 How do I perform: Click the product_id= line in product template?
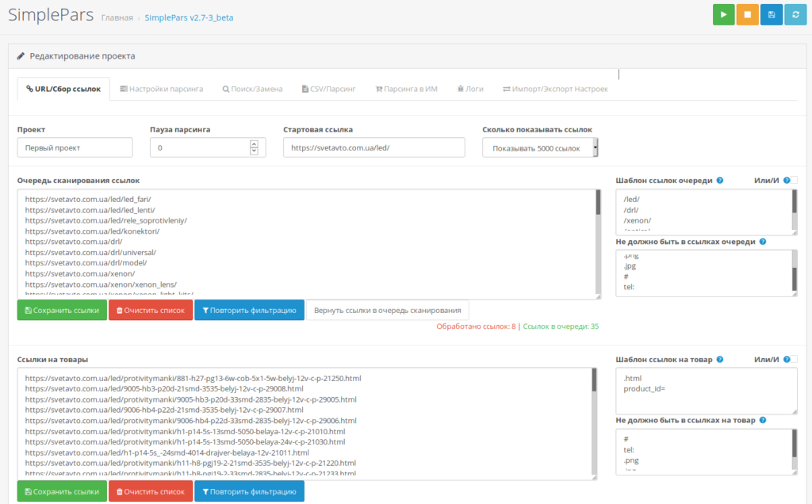tap(644, 388)
